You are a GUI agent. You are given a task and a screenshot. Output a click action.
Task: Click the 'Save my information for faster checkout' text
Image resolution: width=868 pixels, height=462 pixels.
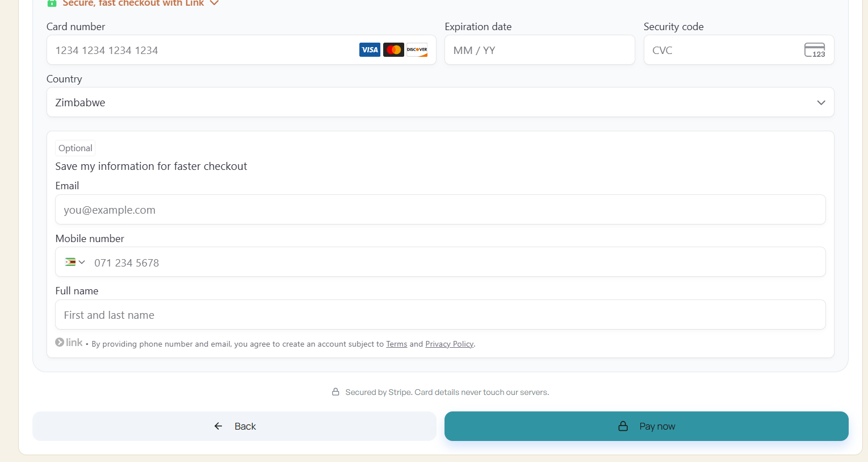[151, 166]
